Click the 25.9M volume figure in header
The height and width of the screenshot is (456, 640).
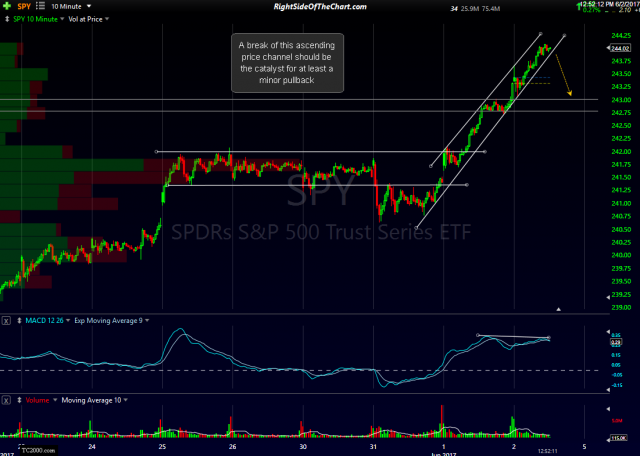point(469,9)
